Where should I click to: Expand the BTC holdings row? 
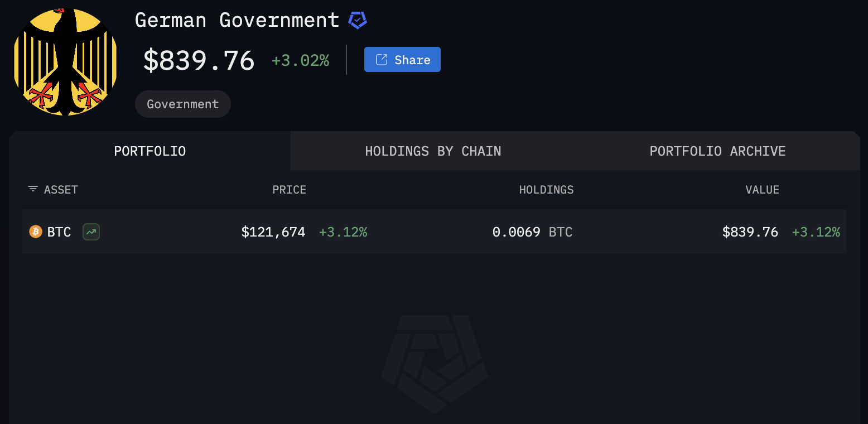pyautogui.click(x=434, y=232)
